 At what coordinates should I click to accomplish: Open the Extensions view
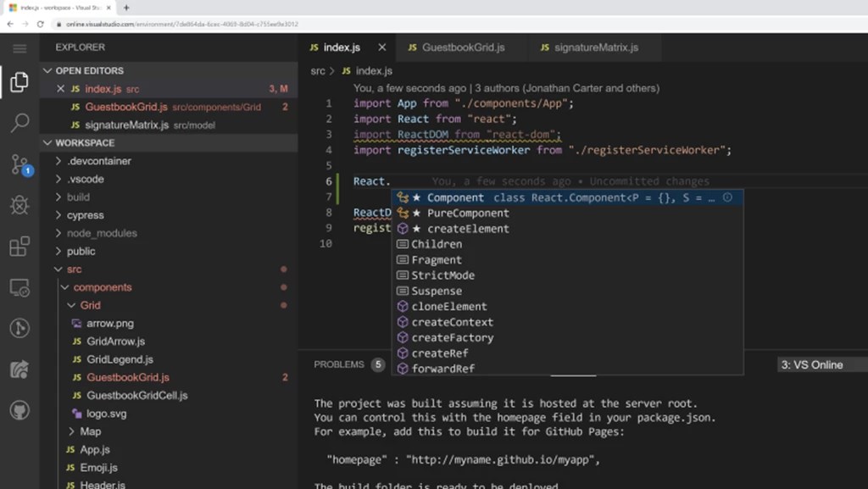click(x=19, y=247)
